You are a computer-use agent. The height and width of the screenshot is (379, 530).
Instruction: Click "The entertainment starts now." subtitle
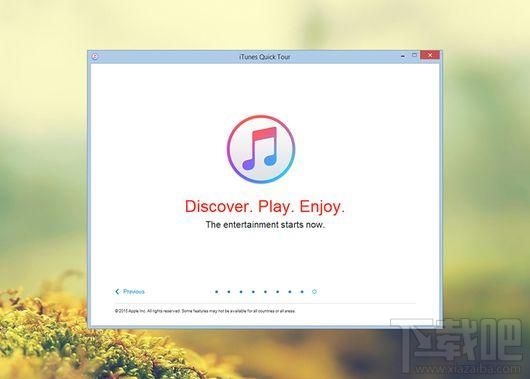[x=265, y=224]
